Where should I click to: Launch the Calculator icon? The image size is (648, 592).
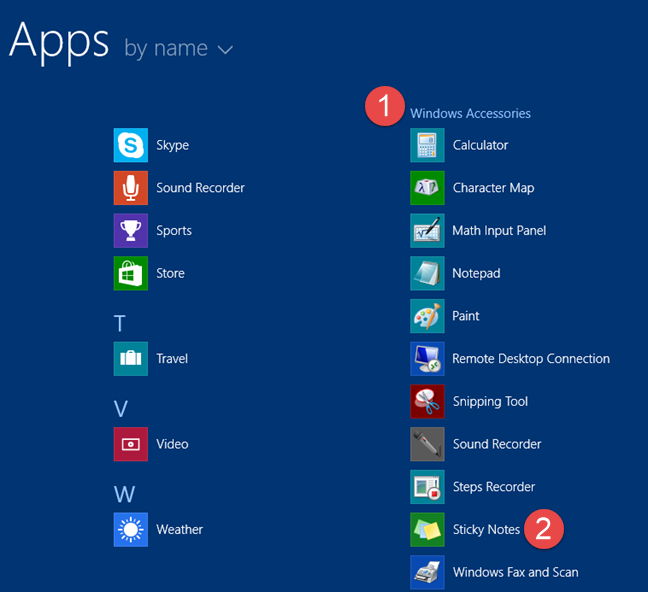click(427, 145)
